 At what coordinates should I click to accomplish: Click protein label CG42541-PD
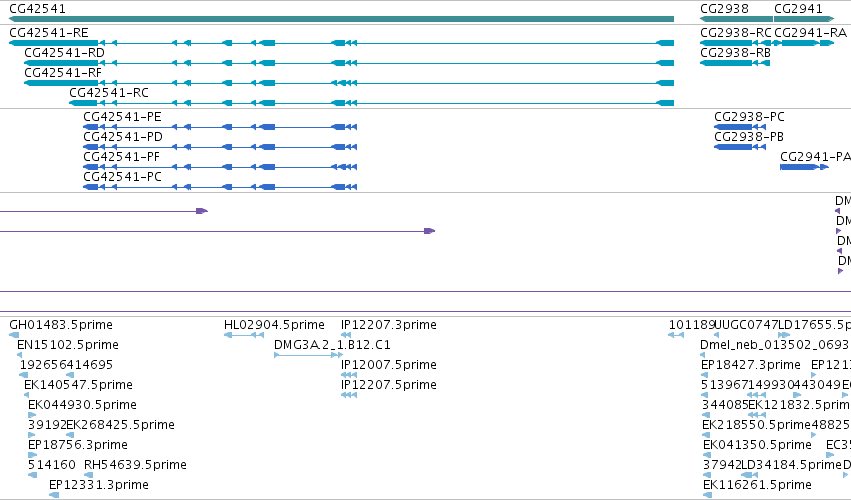(x=123, y=137)
